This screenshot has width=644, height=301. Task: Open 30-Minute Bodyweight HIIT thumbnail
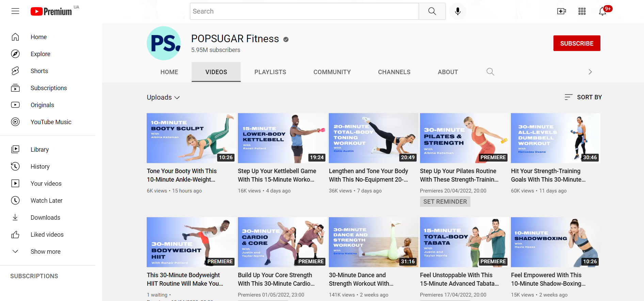pos(191,242)
